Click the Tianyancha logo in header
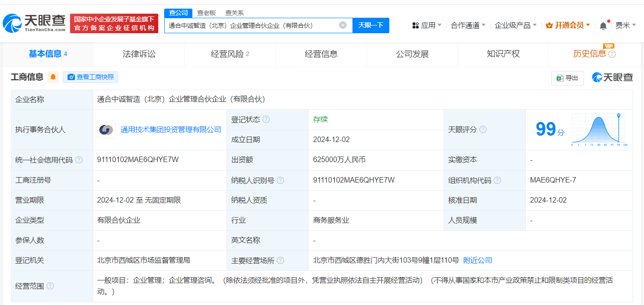The width and height of the screenshot is (644, 305). point(34,23)
